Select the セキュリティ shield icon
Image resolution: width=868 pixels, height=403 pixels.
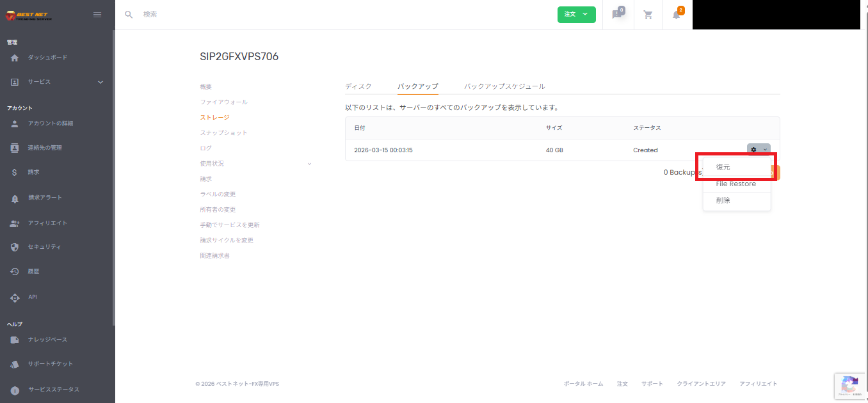click(14, 246)
